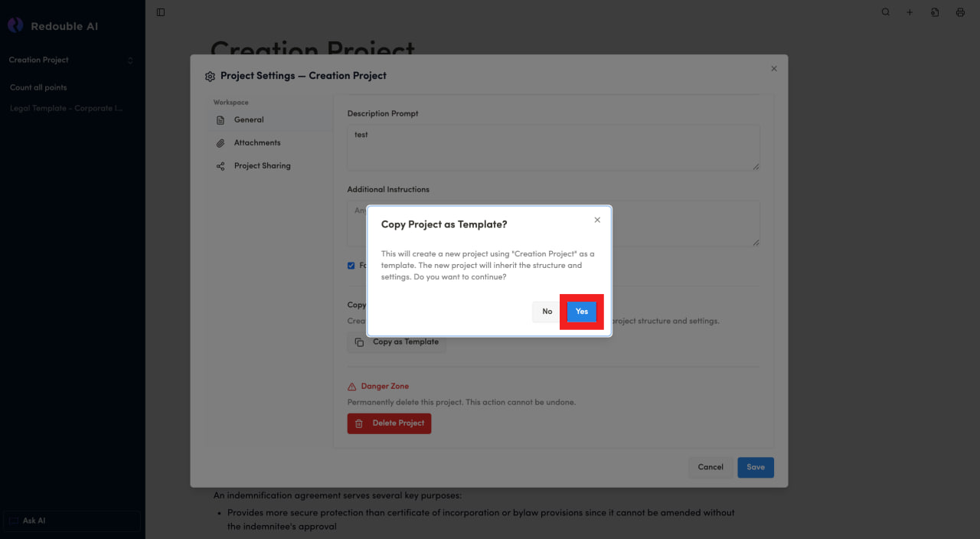Click the Description Prompt text field
Viewport: 980px width, 539px height.
(553, 147)
